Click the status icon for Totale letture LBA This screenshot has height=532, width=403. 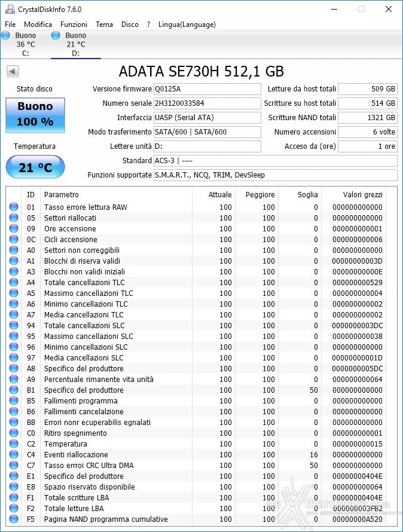tap(14, 508)
